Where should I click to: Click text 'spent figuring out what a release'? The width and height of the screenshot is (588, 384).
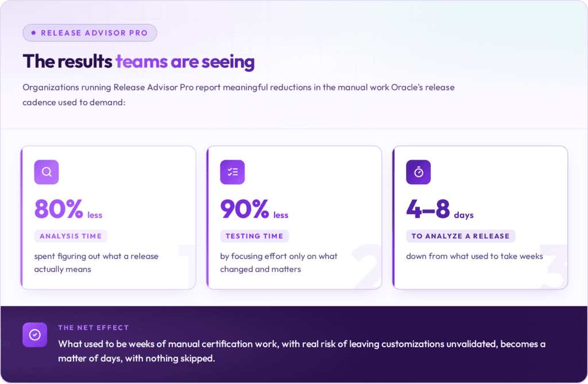[x=96, y=257]
